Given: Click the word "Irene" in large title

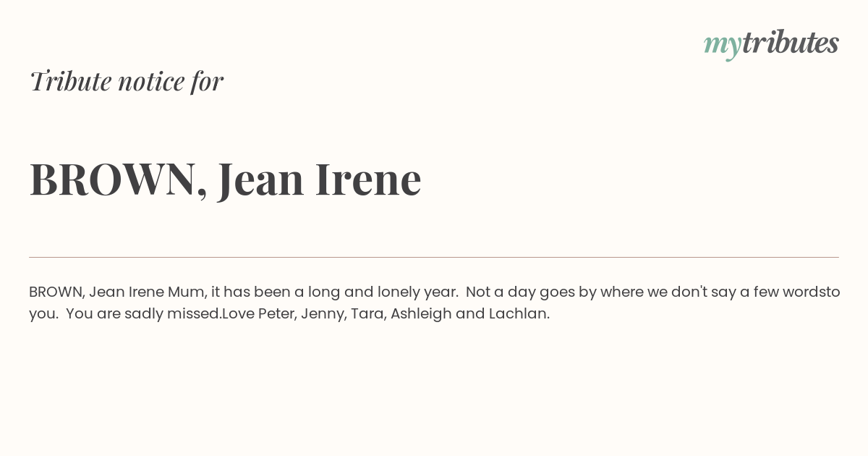Looking at the screenshot, I should pos(368,179).
